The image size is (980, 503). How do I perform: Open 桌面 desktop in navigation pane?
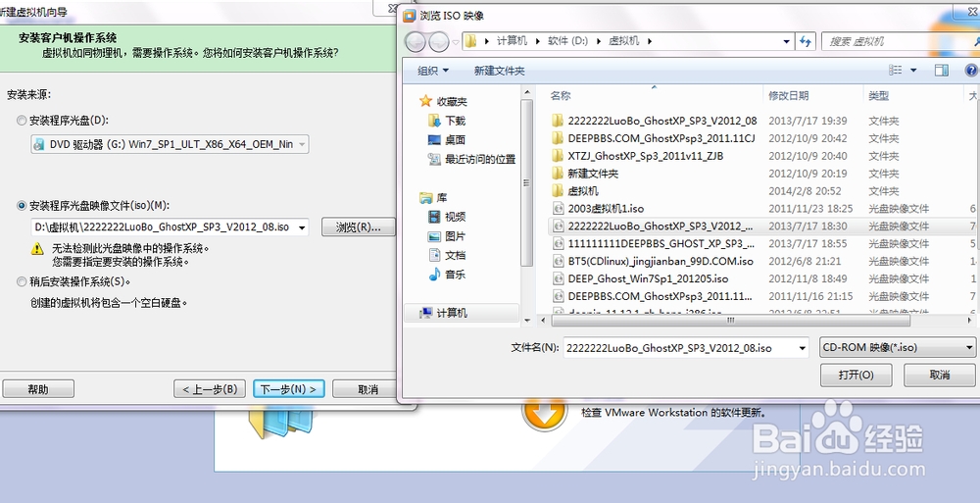coord(447,139)
